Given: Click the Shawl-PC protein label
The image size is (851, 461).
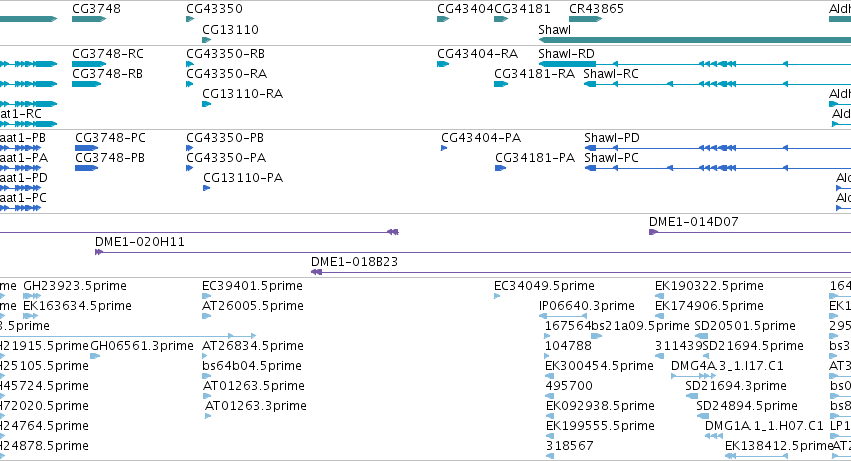Looking at the screenshot, I should (611, 158).
